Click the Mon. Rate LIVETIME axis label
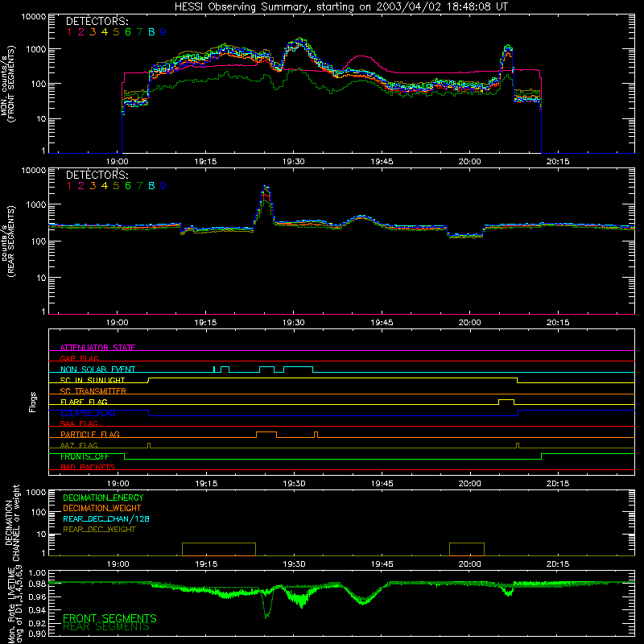The image size is (644, 644). (15, 605)
